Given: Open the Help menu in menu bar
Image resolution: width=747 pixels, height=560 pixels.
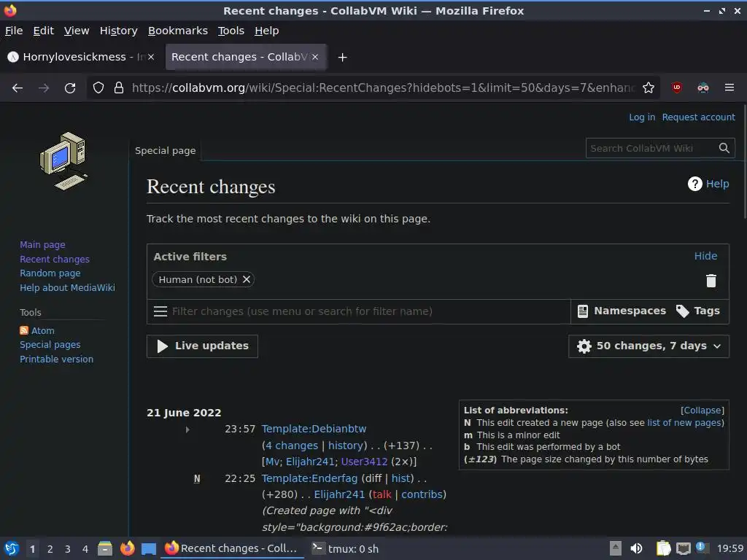Looking at the screenshot, I should click(x=267, y=31).
